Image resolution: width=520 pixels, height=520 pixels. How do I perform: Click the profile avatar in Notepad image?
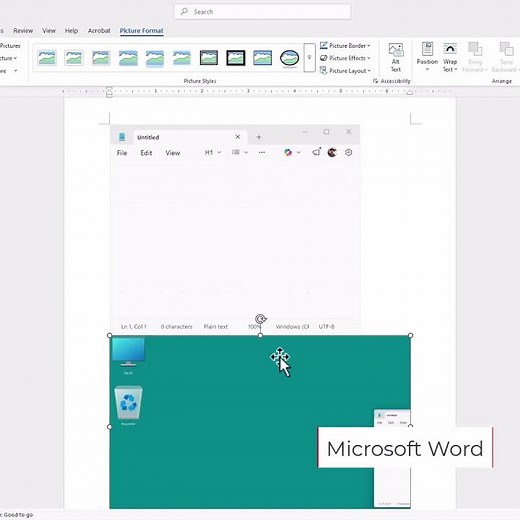coord(332,152)
